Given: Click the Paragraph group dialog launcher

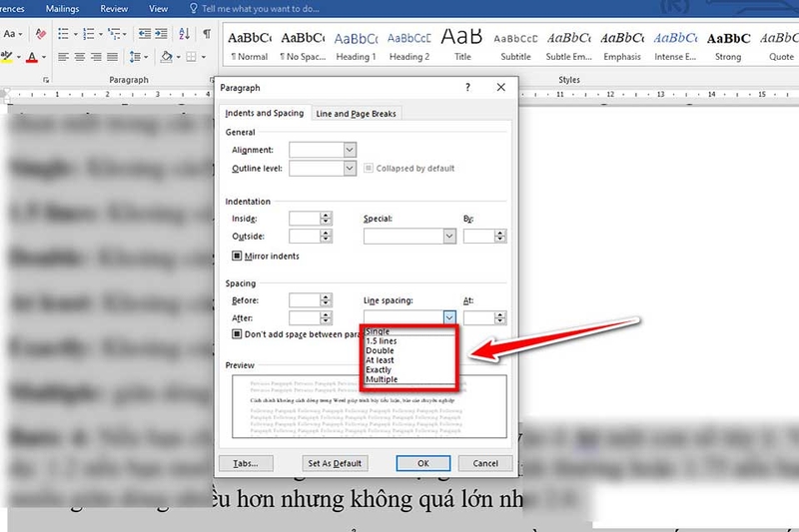Looking at the screenshot, I should [212, 80].
